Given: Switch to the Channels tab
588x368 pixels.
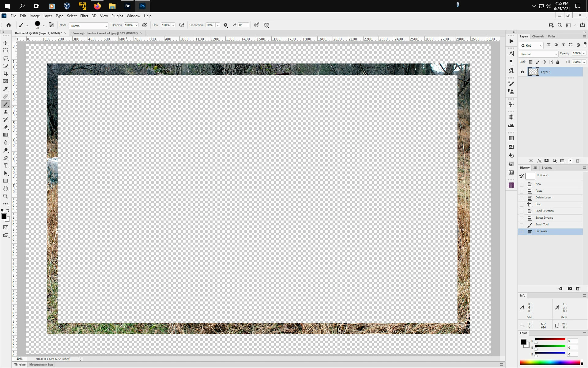Looking at the screenshot, I should tap(538, 36).
